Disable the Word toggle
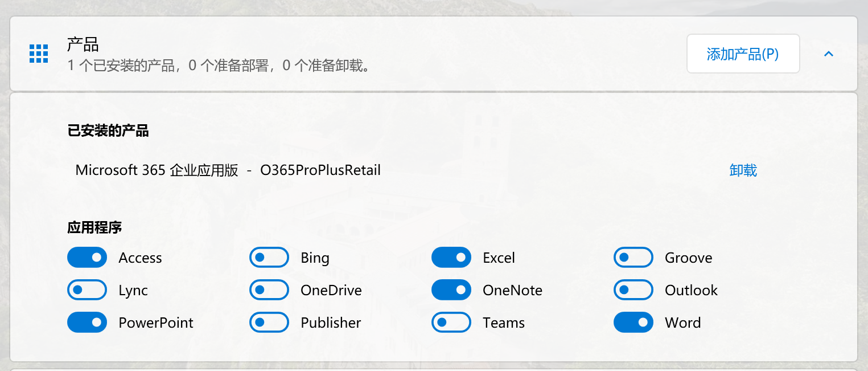868x371 pixels. pos(633,323)
